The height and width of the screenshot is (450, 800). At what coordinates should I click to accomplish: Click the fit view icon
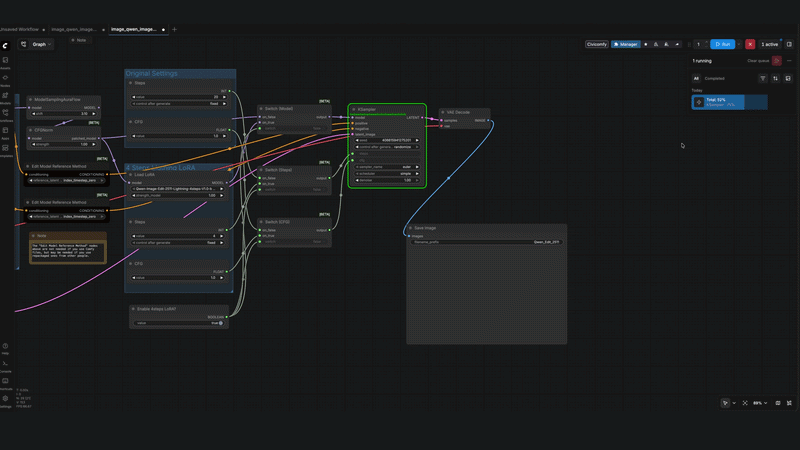tap(745, 403)
